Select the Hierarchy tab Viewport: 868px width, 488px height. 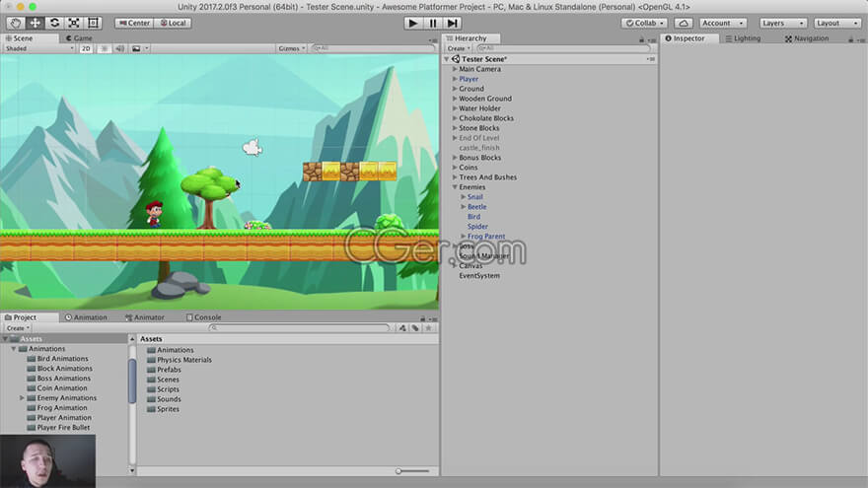[470, 38]
